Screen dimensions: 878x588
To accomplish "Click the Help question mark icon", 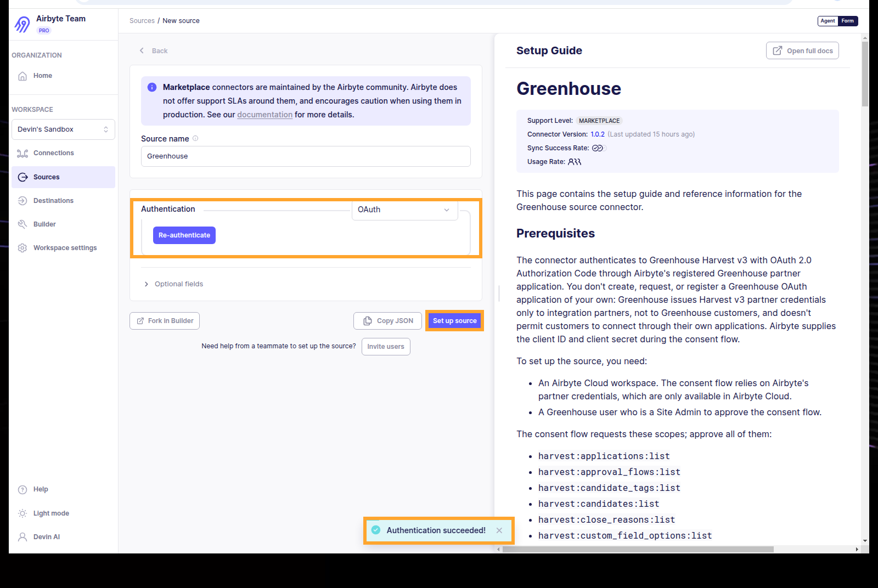I will [x=22, y=490].
